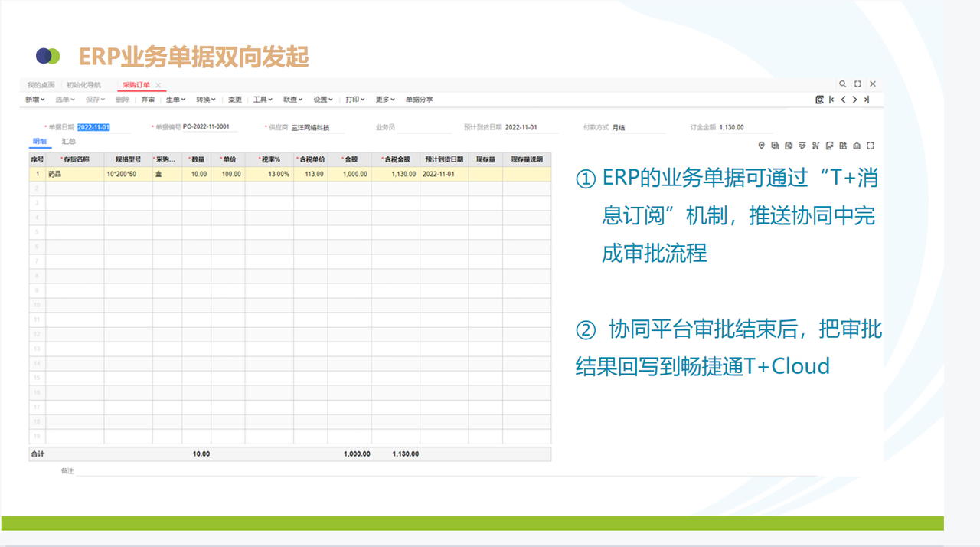Close the 采购订单 tab with the x icon
The image size is (980, 547).
[158, 85]
